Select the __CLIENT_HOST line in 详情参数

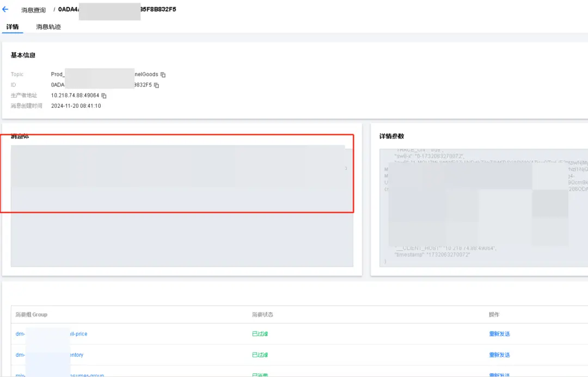click(x=445, y=248)
